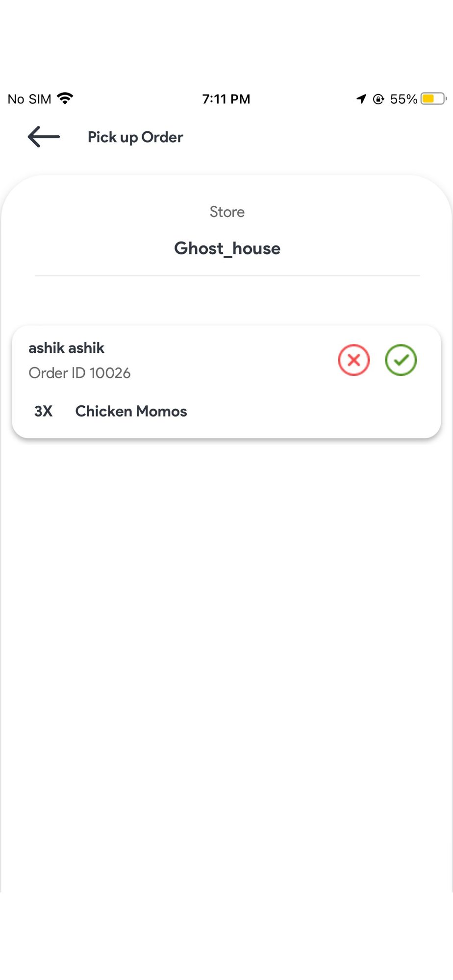Confirm order with green checkmark icon
This screenshot has height=980, width=453.
(401, 360)
